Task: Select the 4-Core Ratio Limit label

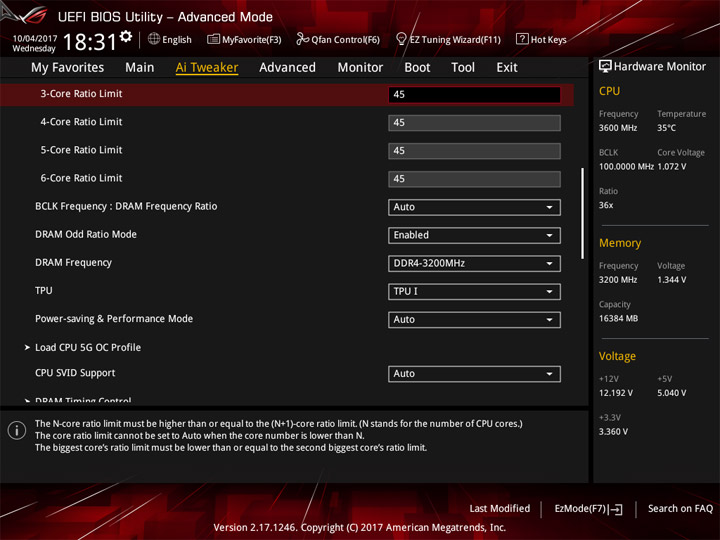Action: point(81,122)
